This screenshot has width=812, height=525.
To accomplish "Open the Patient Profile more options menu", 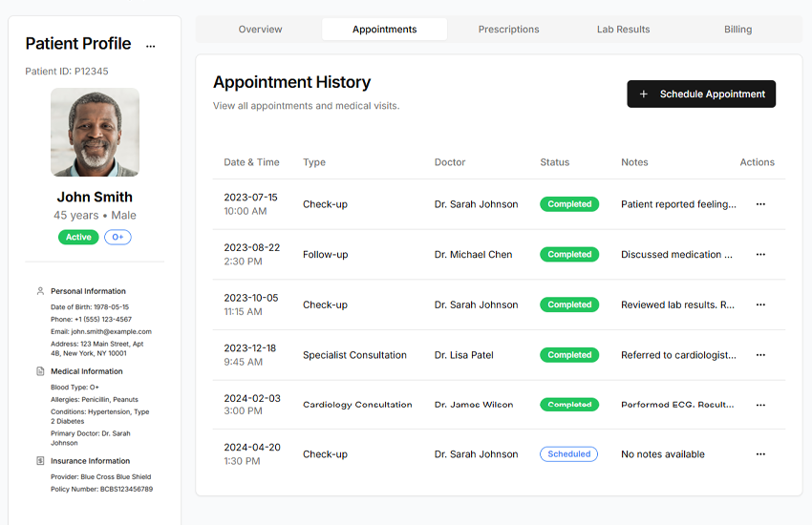I will tap(150, 46).
